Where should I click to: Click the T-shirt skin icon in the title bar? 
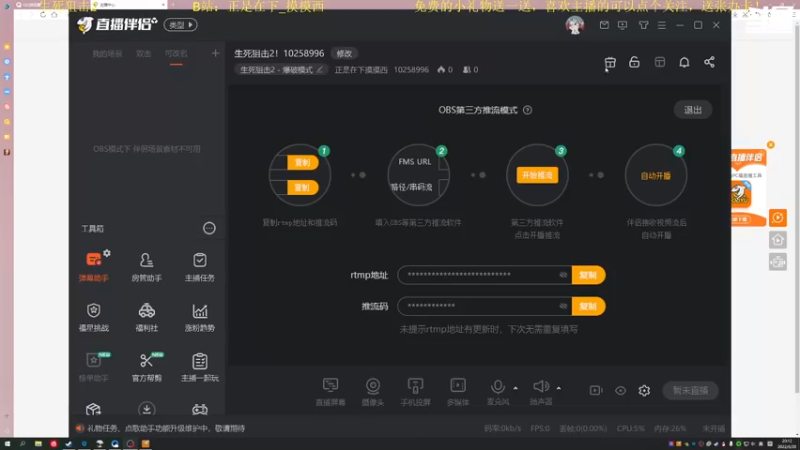click(x=643, y=25)
